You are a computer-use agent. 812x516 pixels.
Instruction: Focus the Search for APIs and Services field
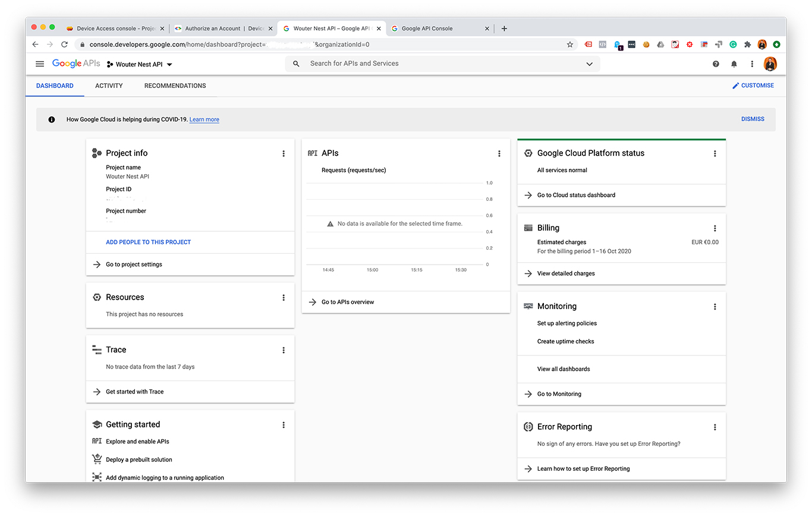pos(443,64)
